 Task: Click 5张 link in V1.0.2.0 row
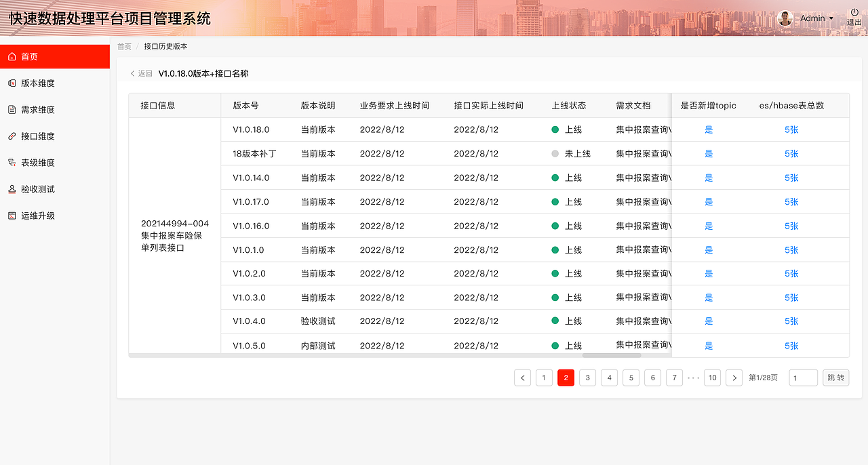pyautogui.click(x=791, y=274)
